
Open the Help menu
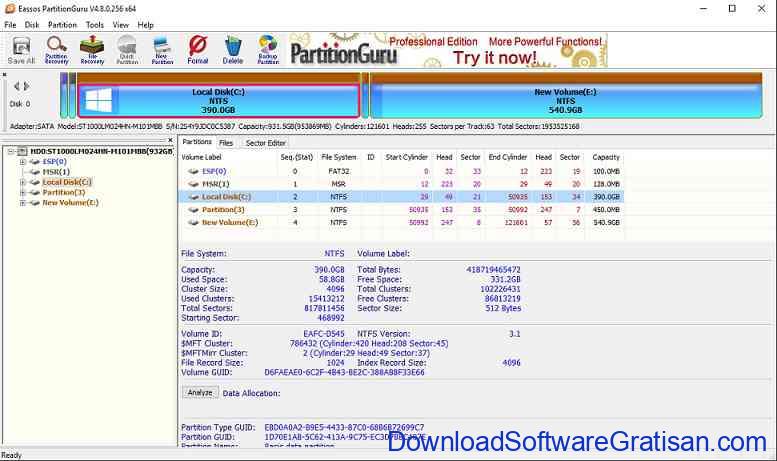coord(145,25)
